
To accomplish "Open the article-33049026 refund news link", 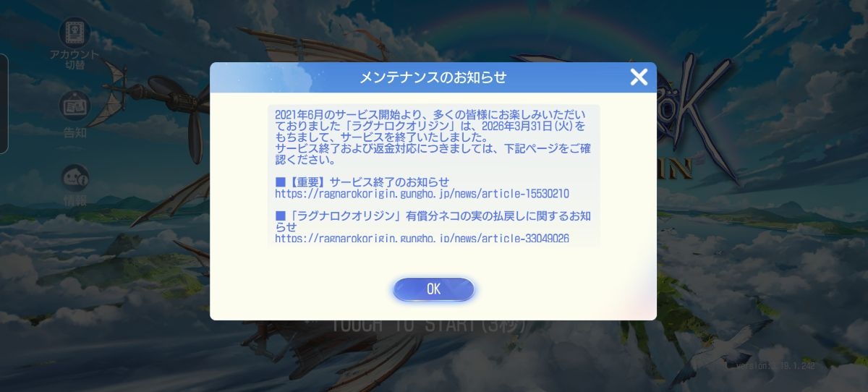I will pos(422,238).
